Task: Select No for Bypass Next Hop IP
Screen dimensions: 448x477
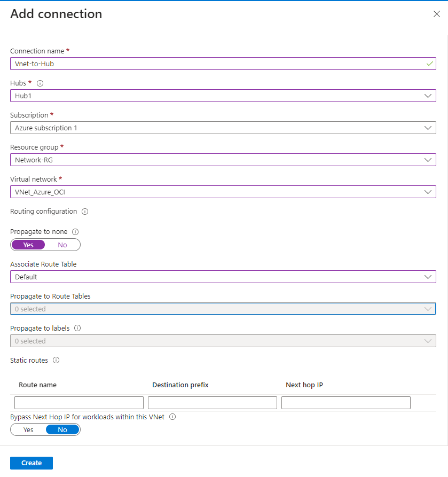Action: pyautogui.click(x=62, y=429)
